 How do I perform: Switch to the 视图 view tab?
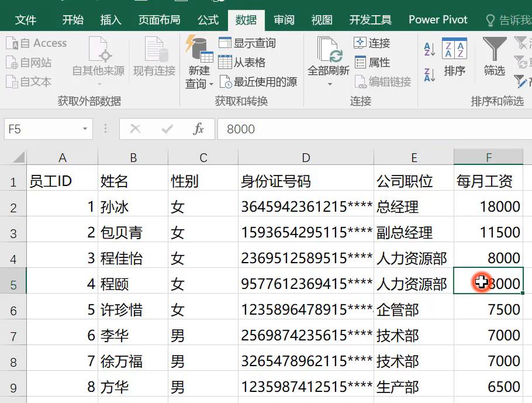(x=322, y=20)
